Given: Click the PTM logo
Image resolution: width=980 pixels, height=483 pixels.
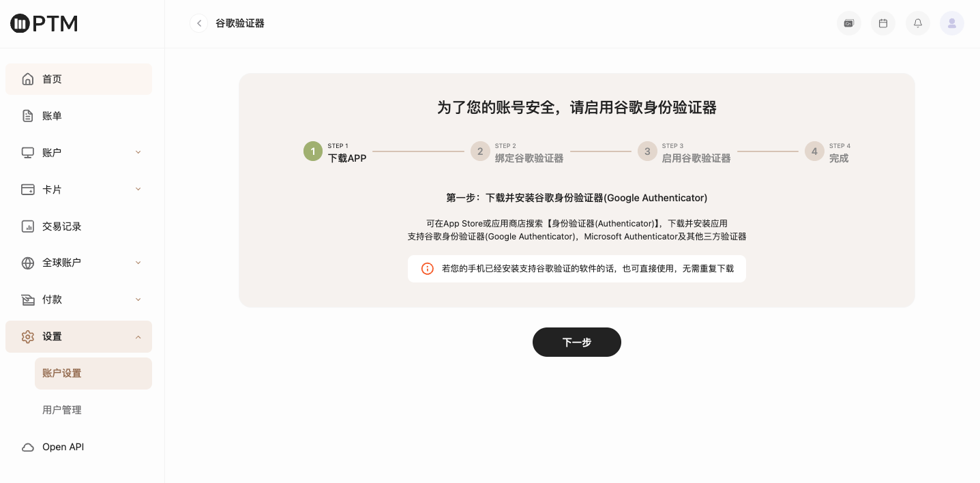Looking at the screenshot, I should [44, 24].
